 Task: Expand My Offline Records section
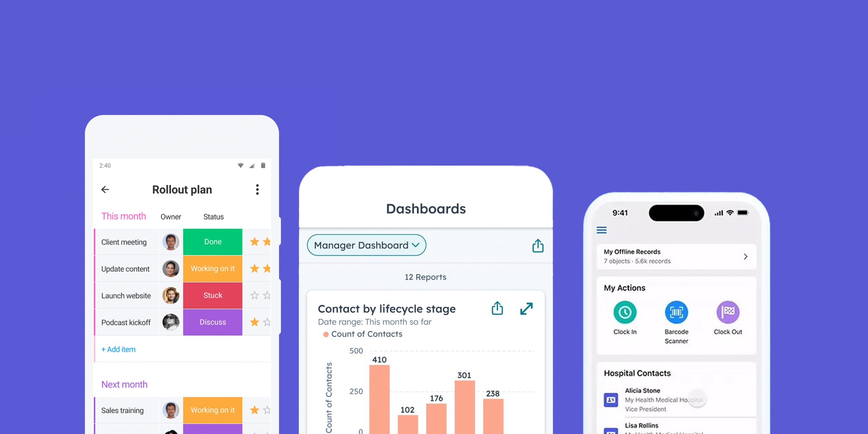click(x=747, y=256)
